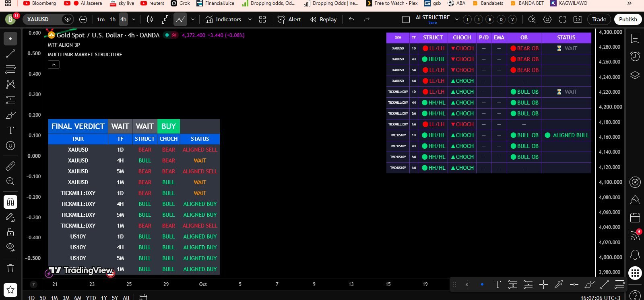The width and height of the screenshot is (644, 300).
Task: Show more browser bookmarks
Action: pyautogui.click(x=630, y=3)
